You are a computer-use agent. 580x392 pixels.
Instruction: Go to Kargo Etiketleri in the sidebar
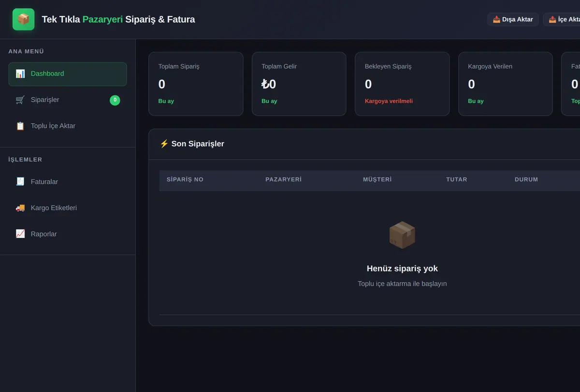click(68, 208)
